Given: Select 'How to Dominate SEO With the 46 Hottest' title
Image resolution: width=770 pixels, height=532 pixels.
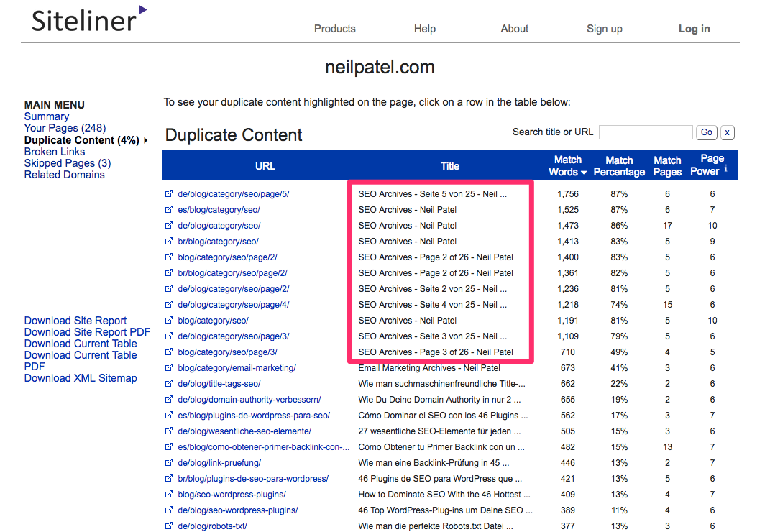Looking at the screenshot, I should 444,495.
